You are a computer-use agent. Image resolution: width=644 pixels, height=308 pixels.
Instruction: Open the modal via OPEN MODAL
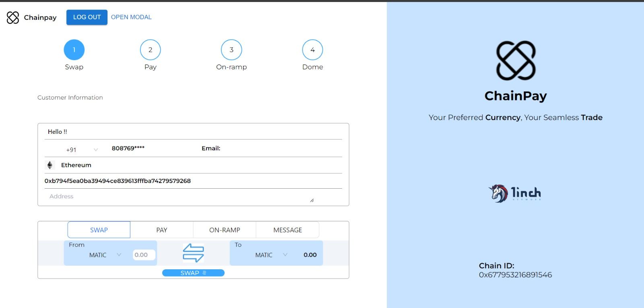click(131, 17)
